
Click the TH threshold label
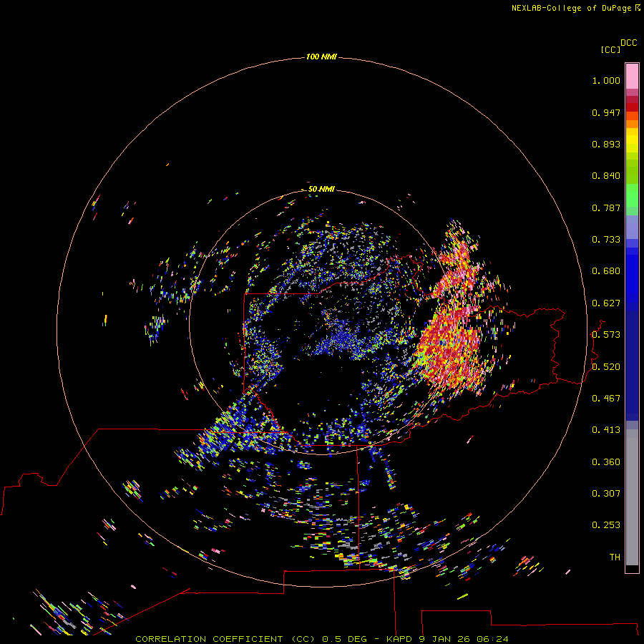[615, 557]
